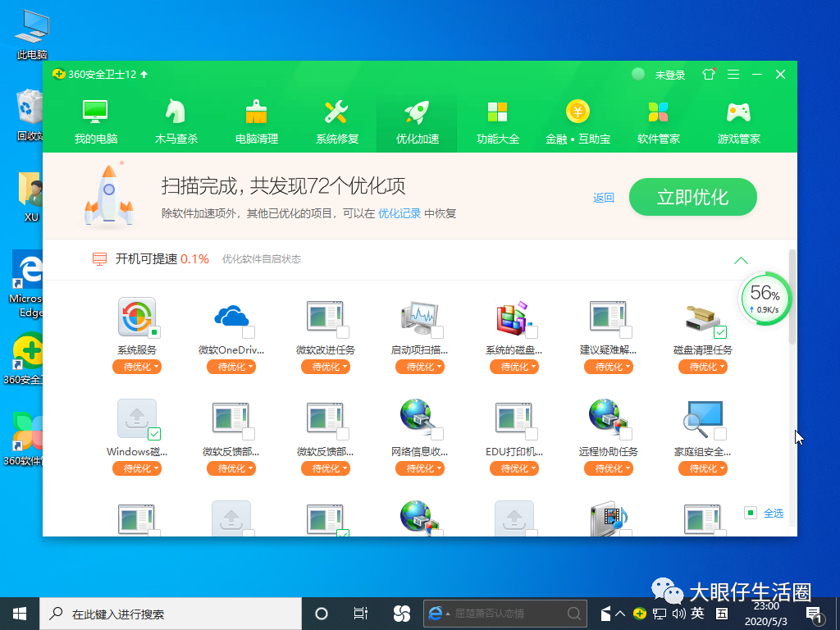The width and height of the screenshot is (840, 630).
Task: Open the Windows Start button
Action: [20, 614]
